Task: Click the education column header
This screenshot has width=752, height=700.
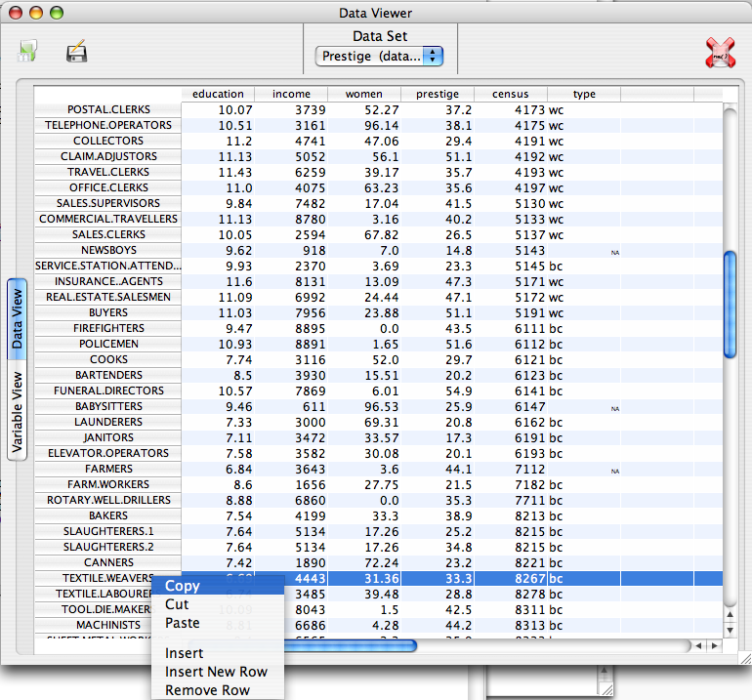Action: click(x=217, y=94)
